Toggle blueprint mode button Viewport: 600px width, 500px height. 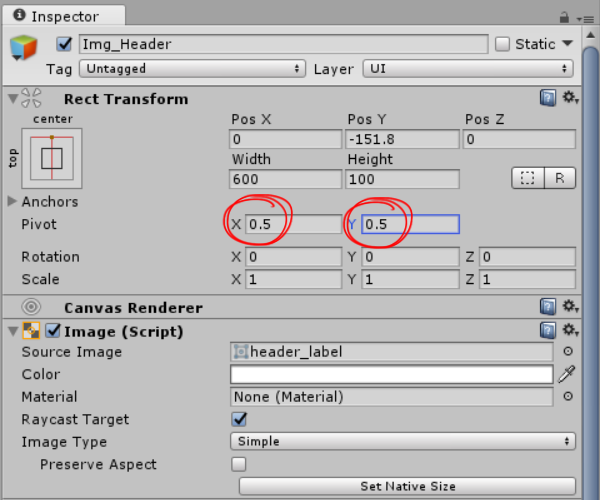tap(528, 178)
